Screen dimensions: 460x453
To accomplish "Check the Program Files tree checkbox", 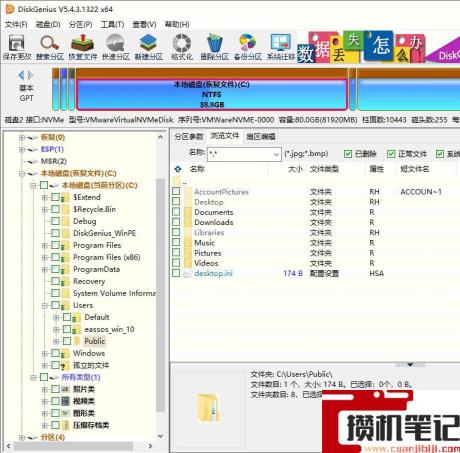I will pos(55,245).
